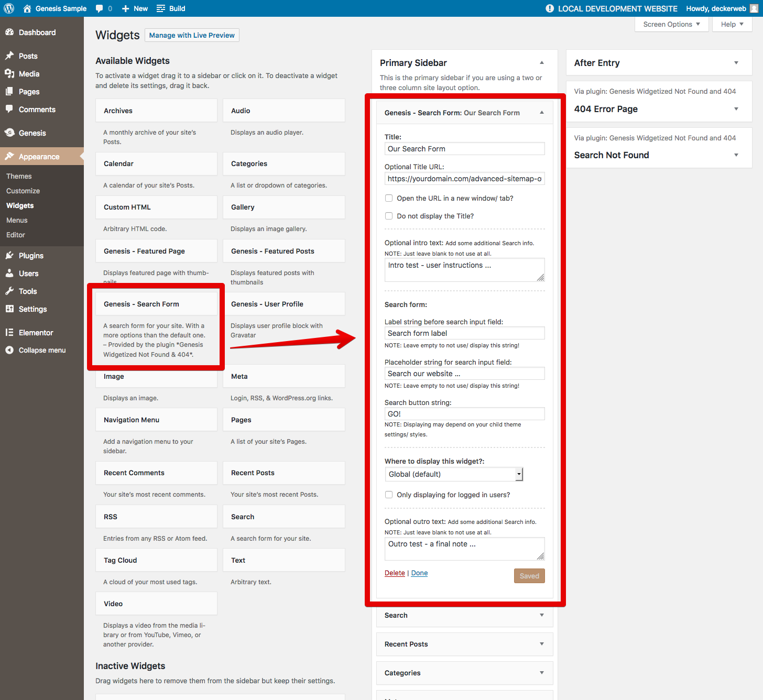Viewport: 763px width, 700px height.
Task: Click the Pages icon in sidebar
Action: pos(9,91)
